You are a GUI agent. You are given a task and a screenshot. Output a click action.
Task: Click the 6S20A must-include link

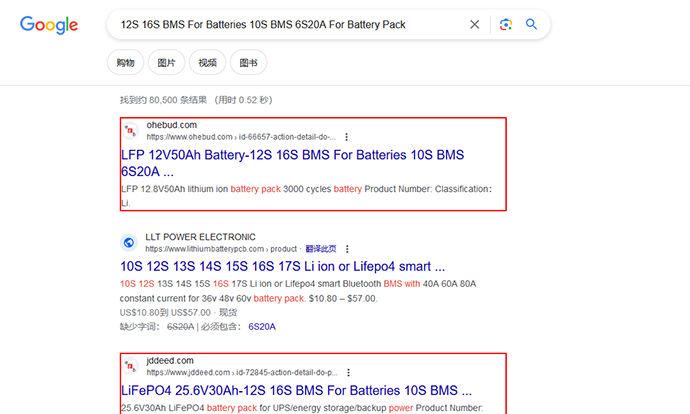point(262,326)
